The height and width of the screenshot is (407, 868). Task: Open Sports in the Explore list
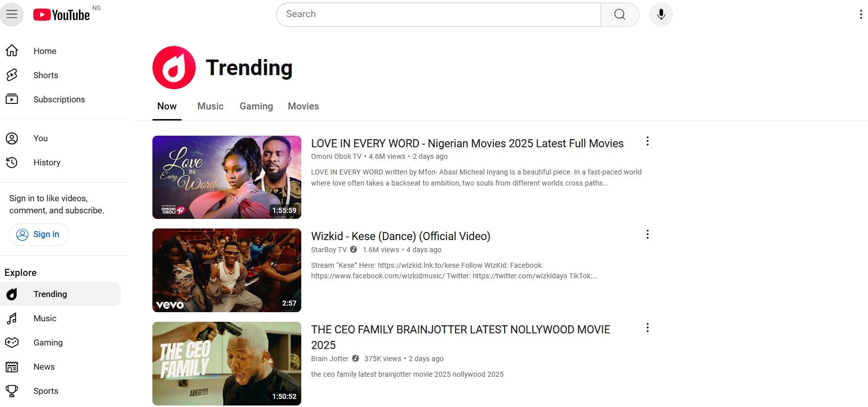45,391
